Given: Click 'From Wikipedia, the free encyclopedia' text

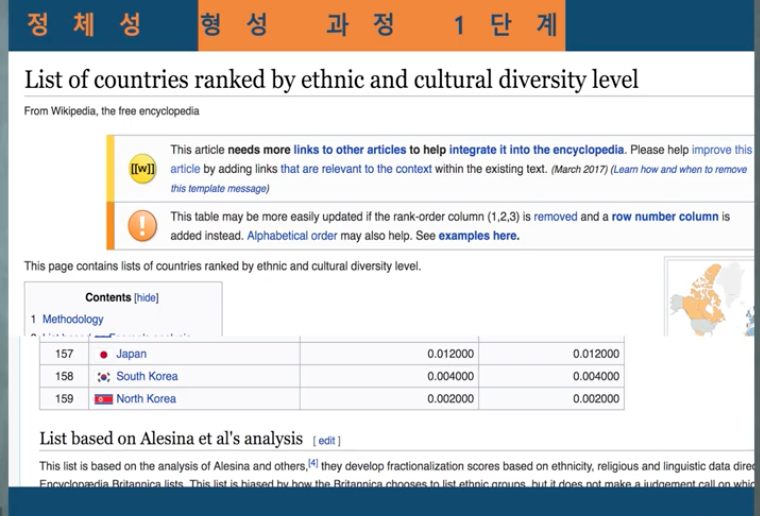Looking at the screenshot, I should [111, 111].
